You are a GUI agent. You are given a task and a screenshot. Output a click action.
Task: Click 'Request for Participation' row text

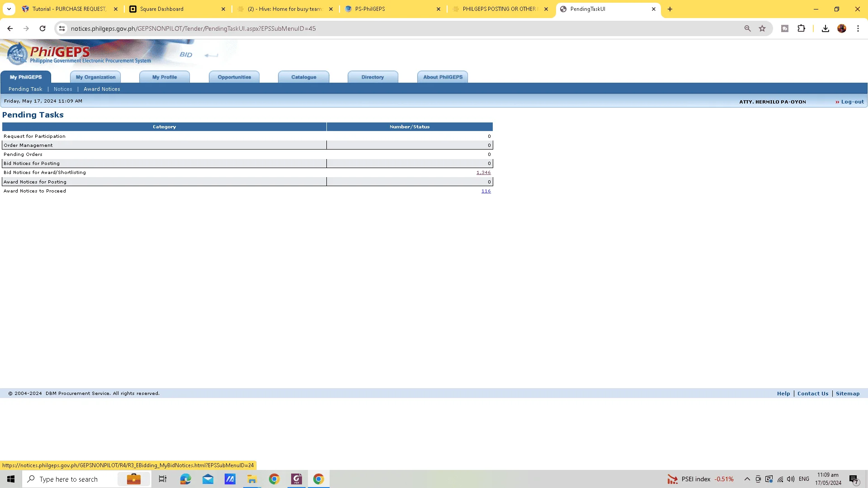(34, 136)
